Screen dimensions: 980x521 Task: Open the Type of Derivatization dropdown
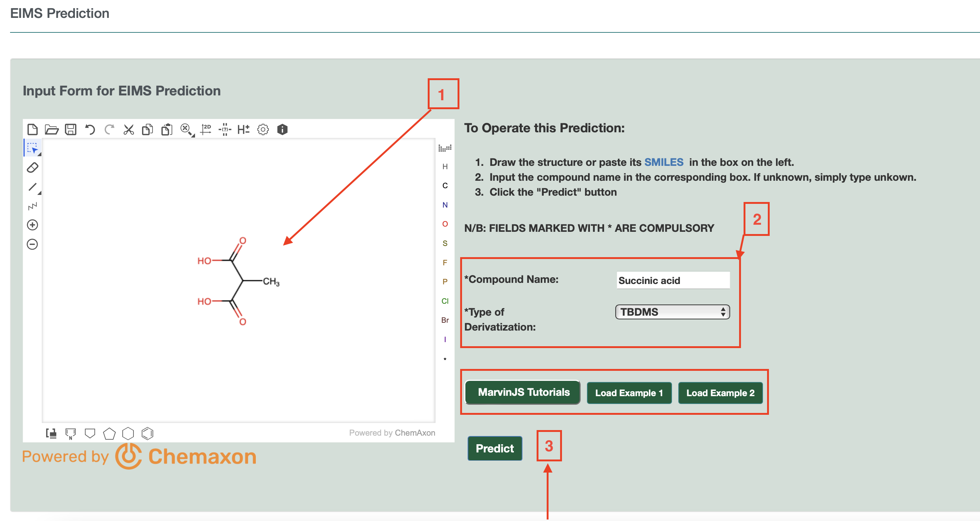(x=672, y=312)
